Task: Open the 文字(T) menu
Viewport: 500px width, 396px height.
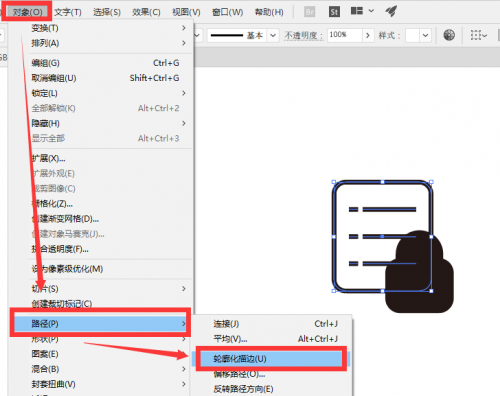Action: point(68,12)
